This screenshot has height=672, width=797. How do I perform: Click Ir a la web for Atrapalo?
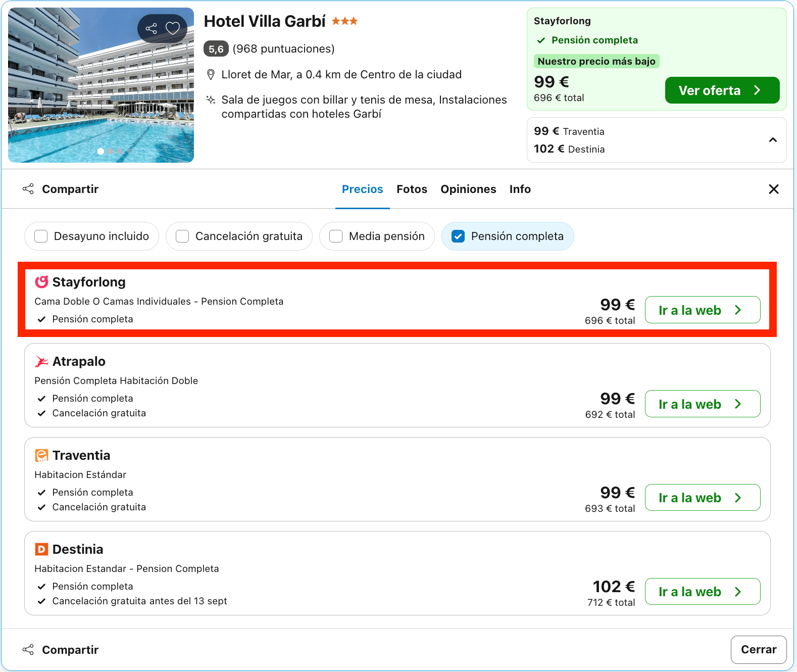point(703,404)
